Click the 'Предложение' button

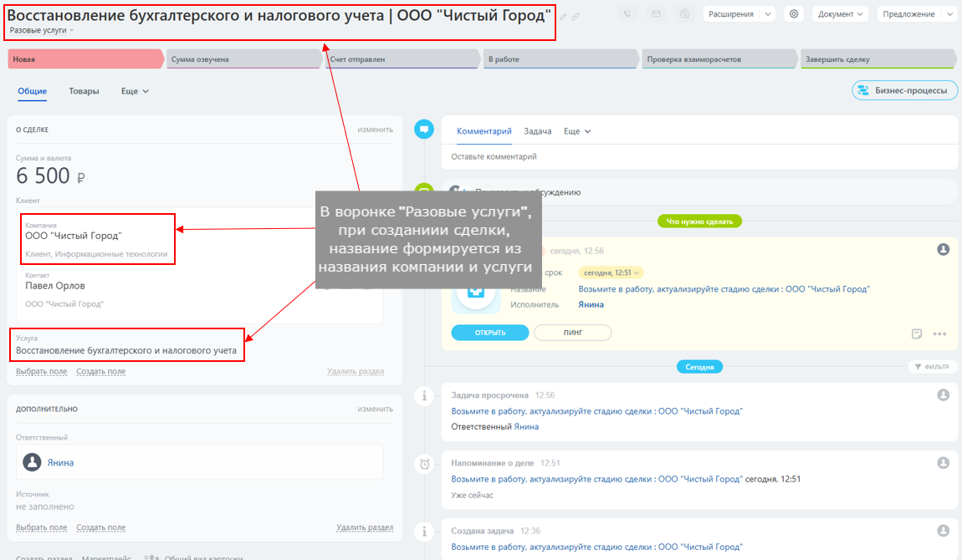pyautogui.click(x=908, y=13)
